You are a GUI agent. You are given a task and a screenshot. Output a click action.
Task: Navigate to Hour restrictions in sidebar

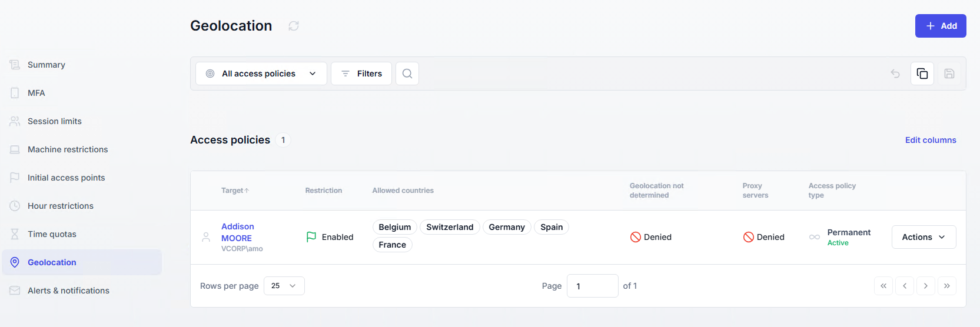point(61,206)
